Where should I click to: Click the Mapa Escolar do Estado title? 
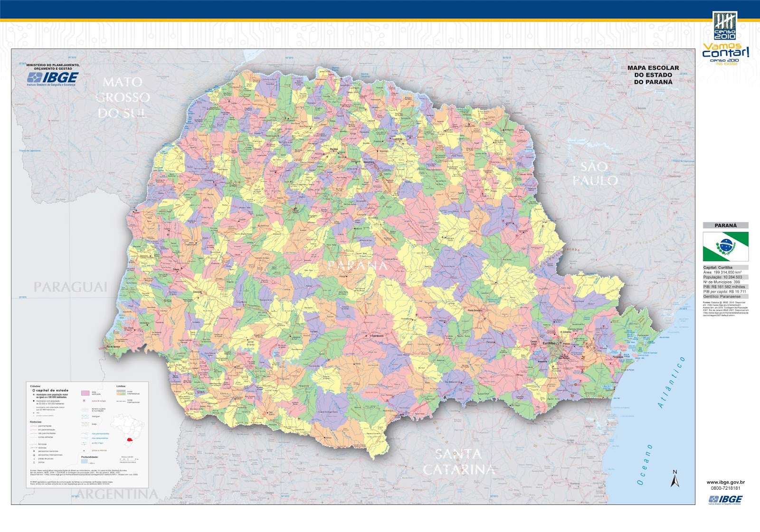(x=653, y=75)
